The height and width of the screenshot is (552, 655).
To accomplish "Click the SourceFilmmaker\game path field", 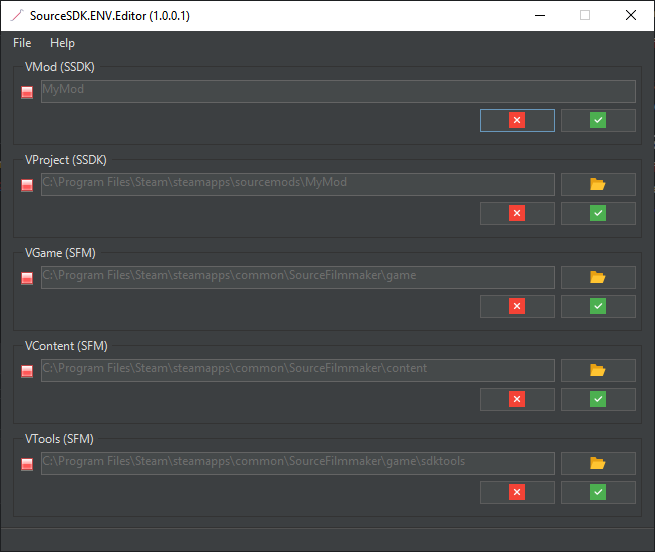I will tap(298, 277).
